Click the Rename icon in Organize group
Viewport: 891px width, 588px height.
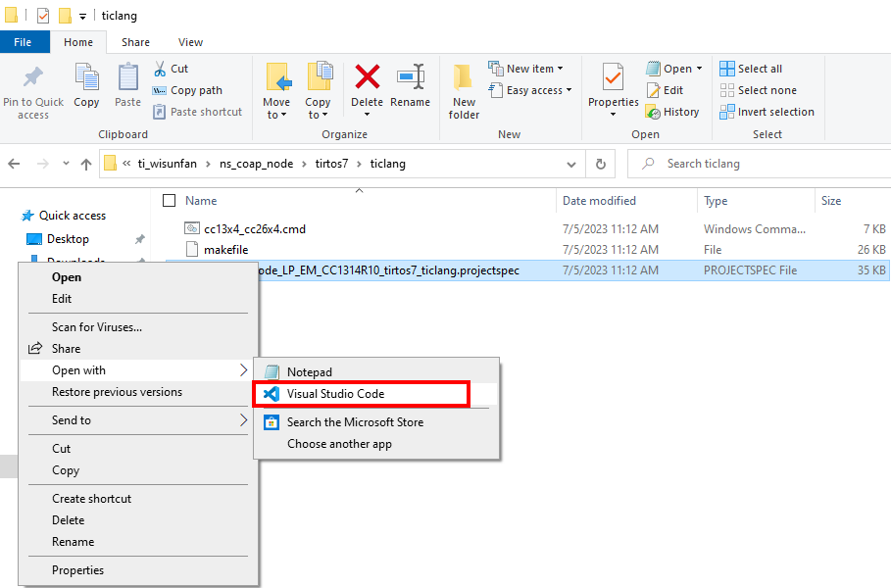point(410,78)
